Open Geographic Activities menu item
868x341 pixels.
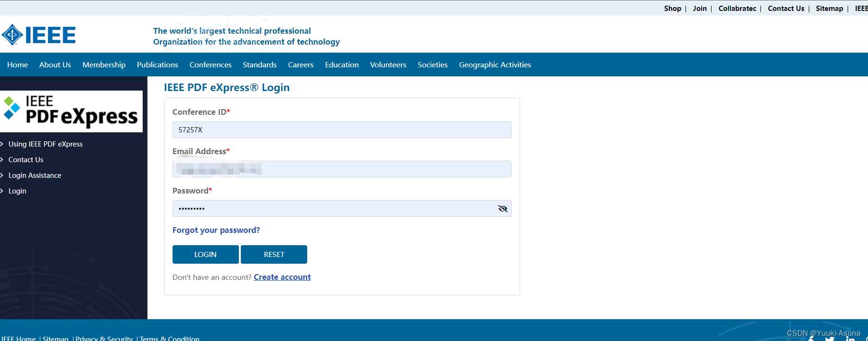[495, 65]
